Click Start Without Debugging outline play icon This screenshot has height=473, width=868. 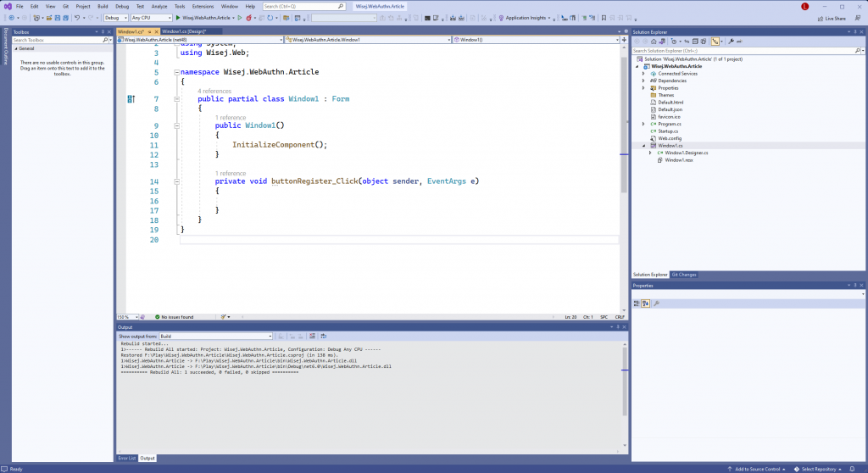(240, 18)
